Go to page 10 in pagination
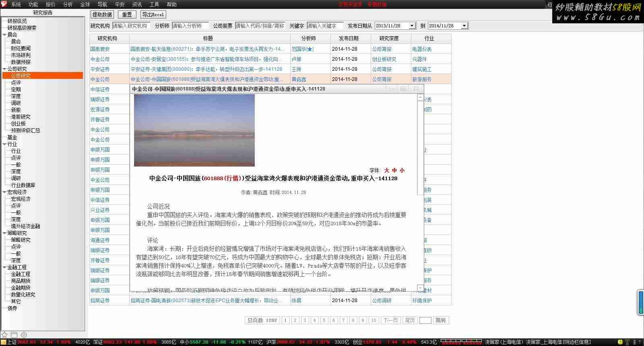 (x=374, y=320)
